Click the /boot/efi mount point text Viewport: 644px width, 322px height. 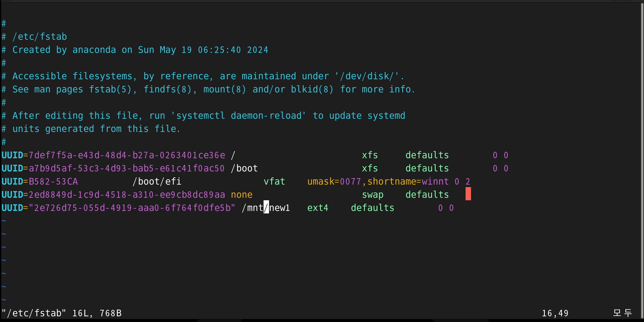(157, 181)
